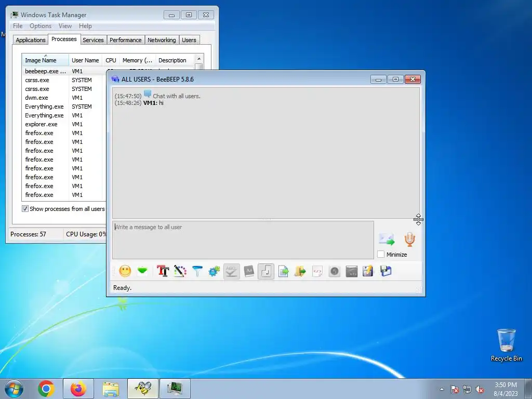
Task: Select Everything.exe row owned by SYSTEM
Action: (64, 107)
